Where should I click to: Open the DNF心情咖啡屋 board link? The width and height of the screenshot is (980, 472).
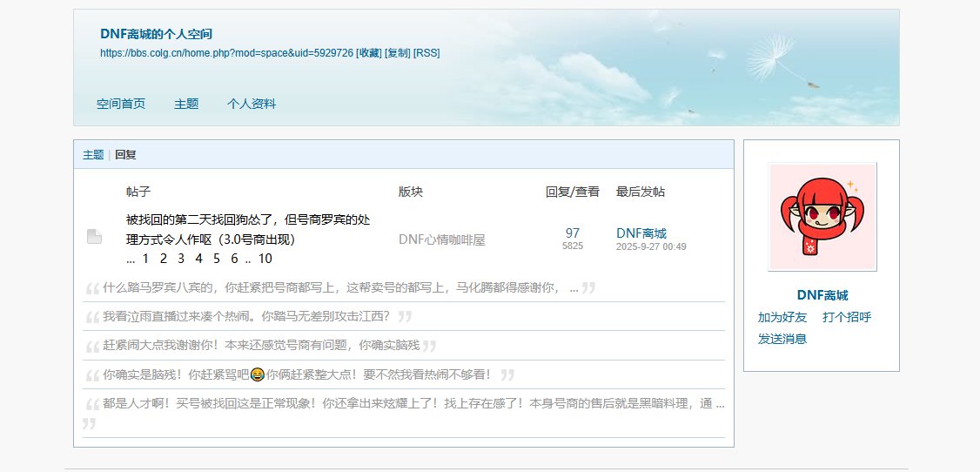[x=441, y=239]
